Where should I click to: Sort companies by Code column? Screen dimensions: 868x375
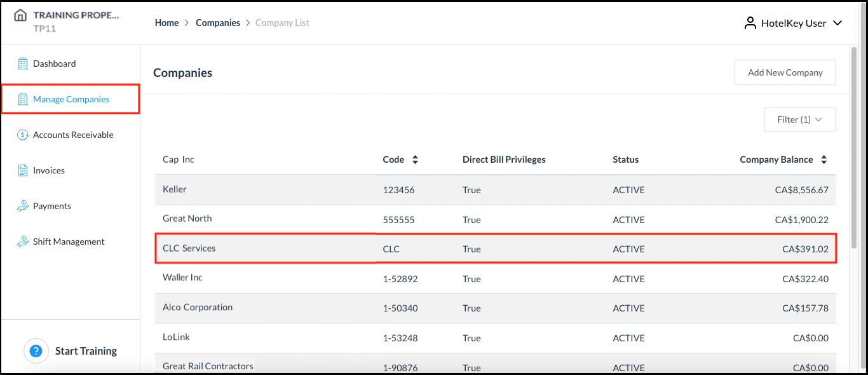click(415, 160)
